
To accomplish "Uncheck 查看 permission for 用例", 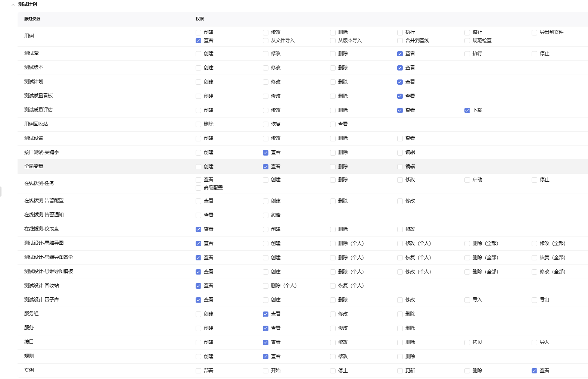I will pyautogui.click(x=198, y=41).
